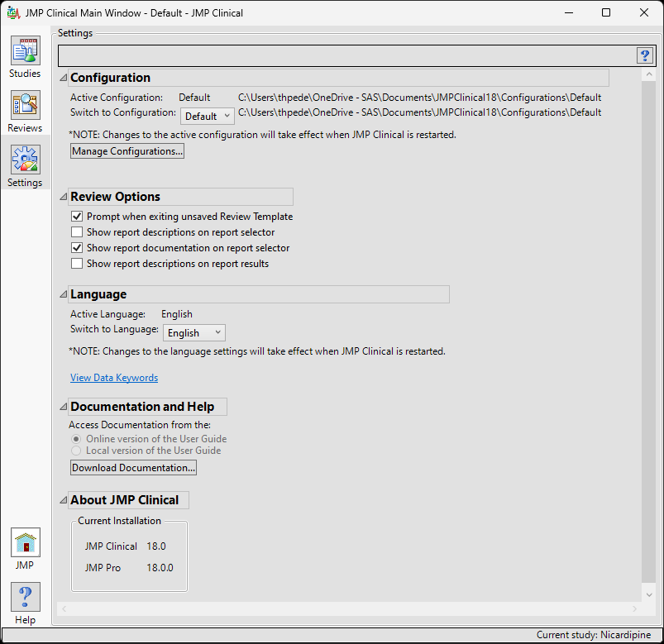Click the horizontal scrollbar left arrow
The height and width of the screenshot is (644, 664).
point(64,608)
